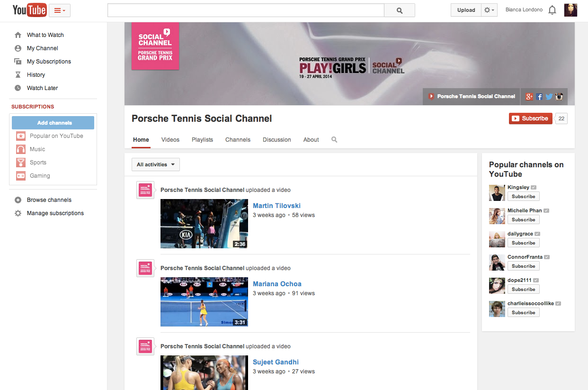Click the Twitter icon on banner
Viewport: 588px width, 390px height.
point(549,97)
